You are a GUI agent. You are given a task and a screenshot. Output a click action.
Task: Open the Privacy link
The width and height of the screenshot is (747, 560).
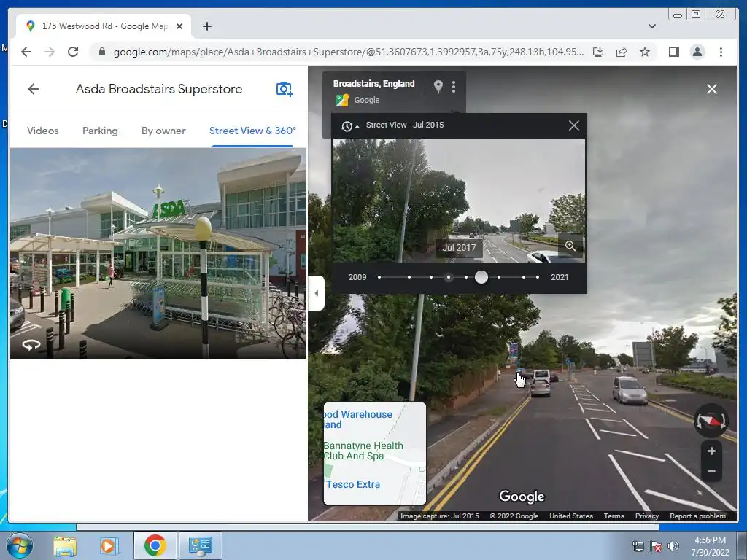pyautogui.click(x=647, y=516)
